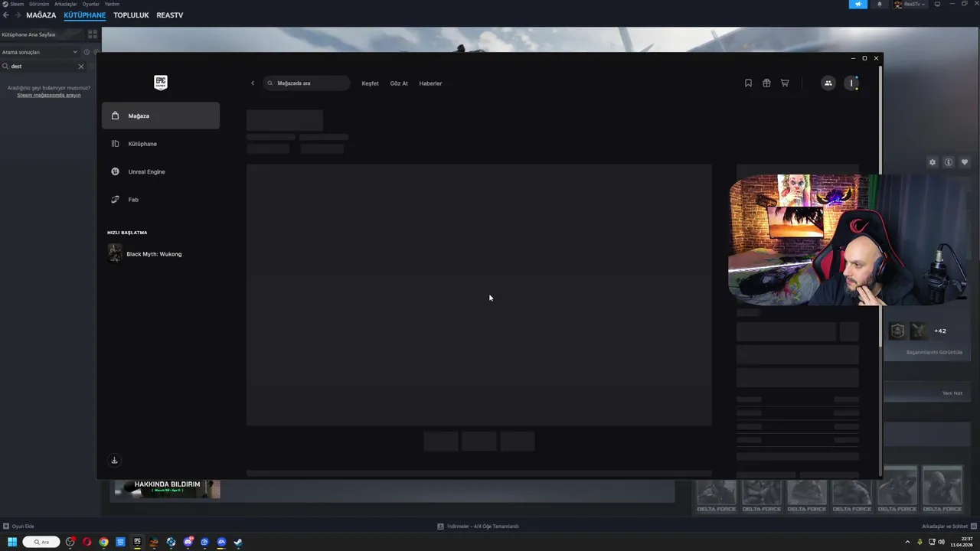The image size is (980, 551).
Task: Go to Steam KÜTÜPHANE section
Action: (85, 15)
